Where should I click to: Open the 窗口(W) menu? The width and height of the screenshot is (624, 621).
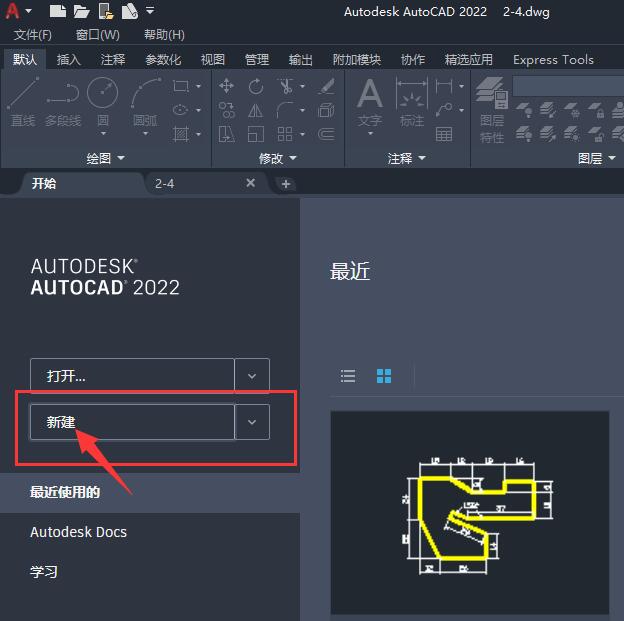tap(98, 35)
